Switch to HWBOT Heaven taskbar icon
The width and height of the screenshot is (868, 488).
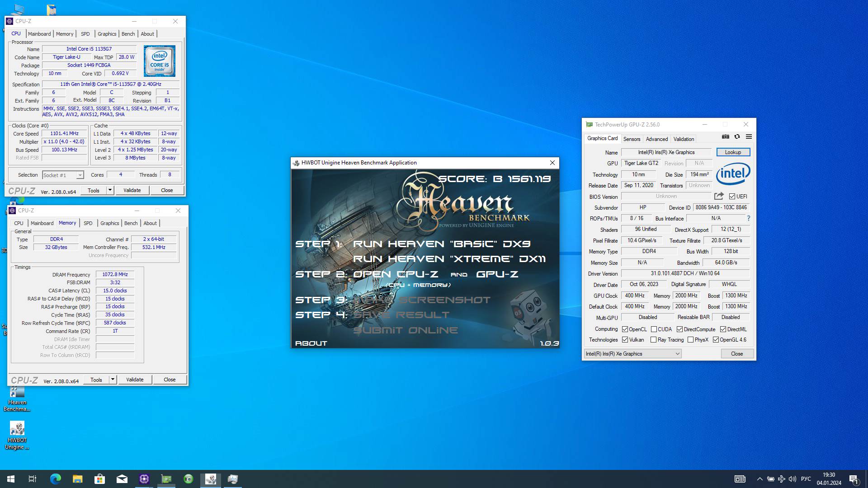pyautogui.click(x=211, y=479)
